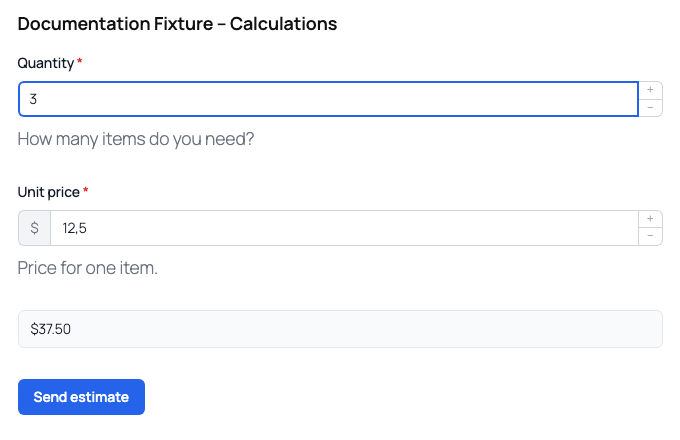The image size is (680, 440).
Task: Click the red asterisk beside Unit price
Action: point(85,190)
